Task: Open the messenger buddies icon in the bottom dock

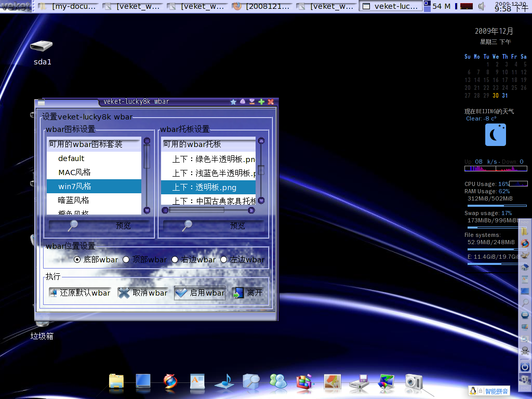Action: 278,381
